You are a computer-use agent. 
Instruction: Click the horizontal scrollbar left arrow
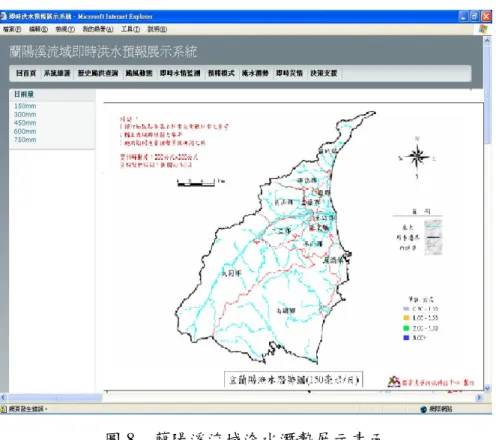click(x=3, y=397)
